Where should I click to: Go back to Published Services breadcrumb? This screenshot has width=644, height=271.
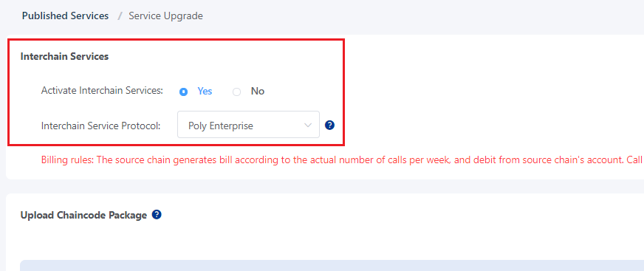[65, 16]
